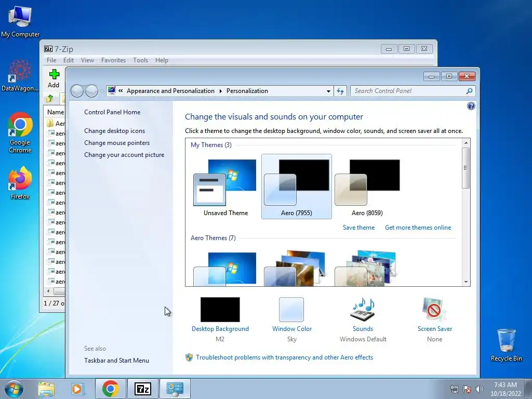Click Change desktop icons link
532x399 pixels.
click(x=114, y=130)
